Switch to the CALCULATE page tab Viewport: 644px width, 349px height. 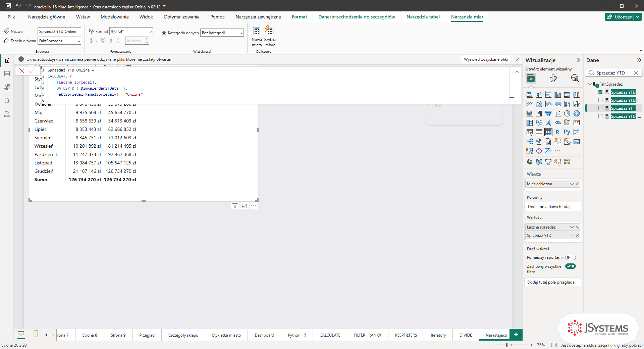(330, 335)
